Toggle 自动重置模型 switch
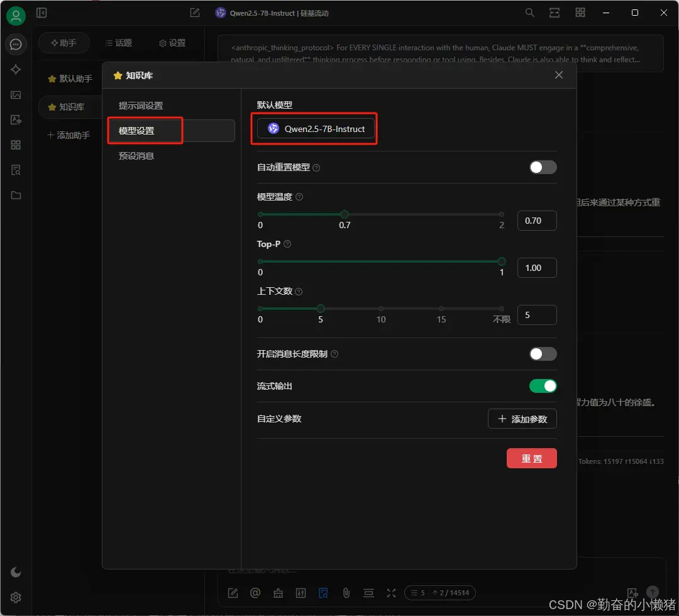This screenshot has height=616, width=679. tap(543, 167)
